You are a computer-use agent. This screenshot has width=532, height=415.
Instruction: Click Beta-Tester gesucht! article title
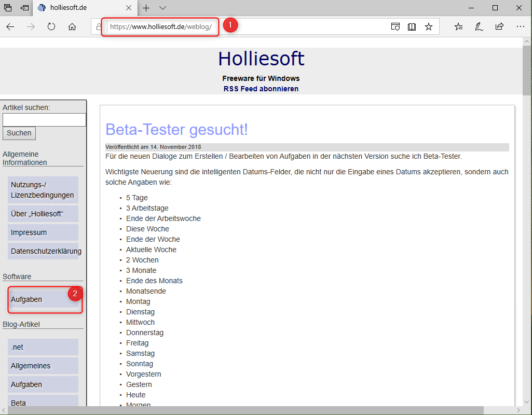(x=176, y=129)
